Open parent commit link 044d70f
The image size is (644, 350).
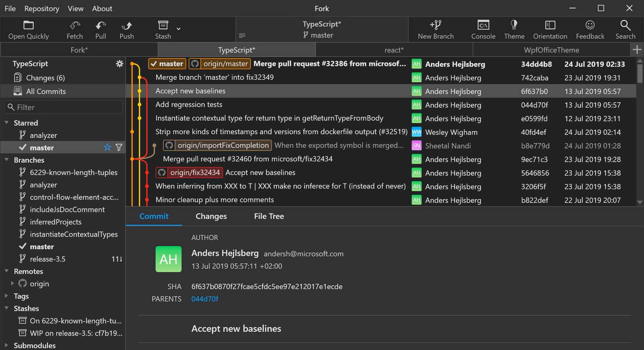click(205, 299)
